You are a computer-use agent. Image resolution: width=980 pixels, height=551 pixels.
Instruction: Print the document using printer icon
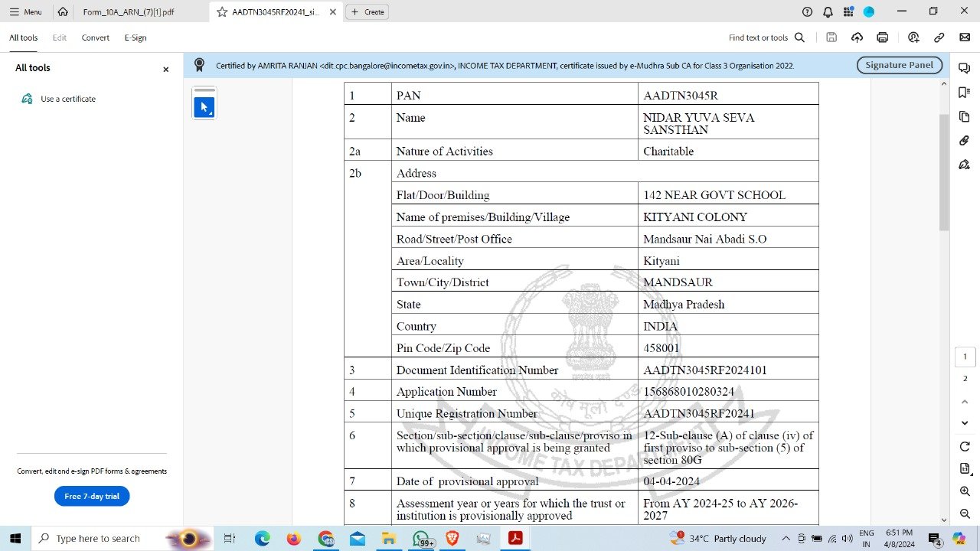pos(883,37)
